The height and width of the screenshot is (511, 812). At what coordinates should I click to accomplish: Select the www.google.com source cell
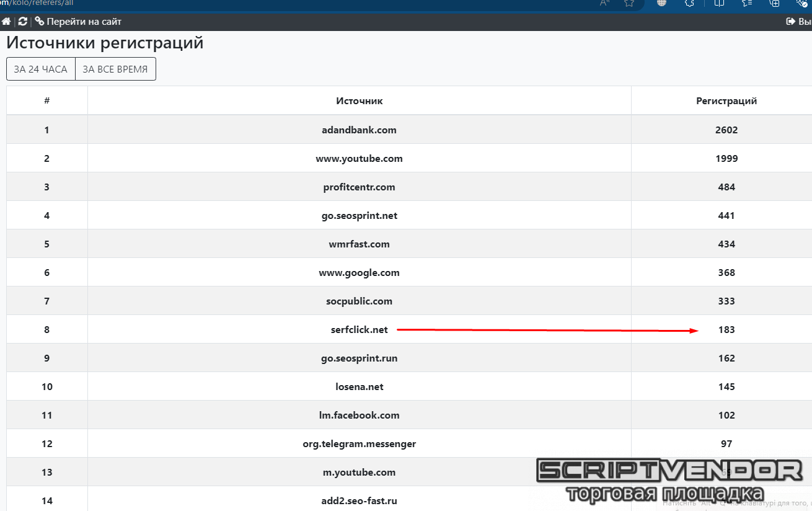coord(360,273)
